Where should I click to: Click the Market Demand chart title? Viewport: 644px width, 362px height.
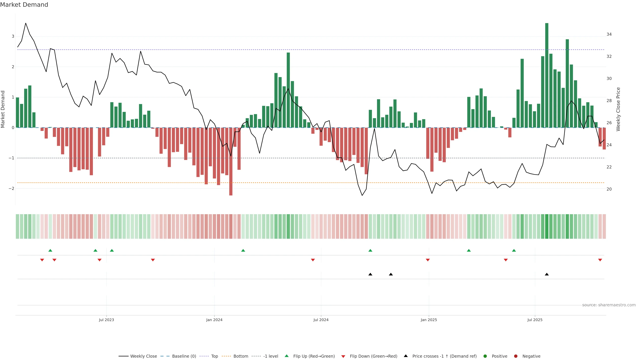point(24,5)
